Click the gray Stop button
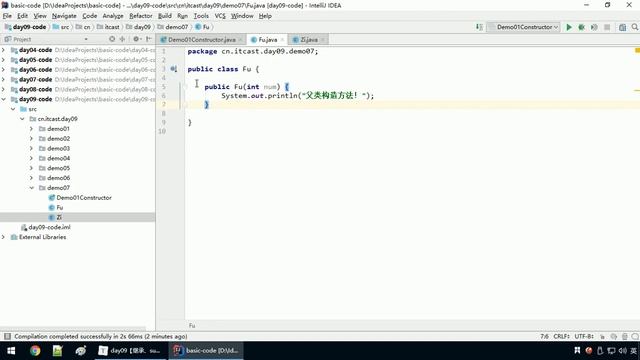This screenshot has width=640, height=360. tap(607, 27)
